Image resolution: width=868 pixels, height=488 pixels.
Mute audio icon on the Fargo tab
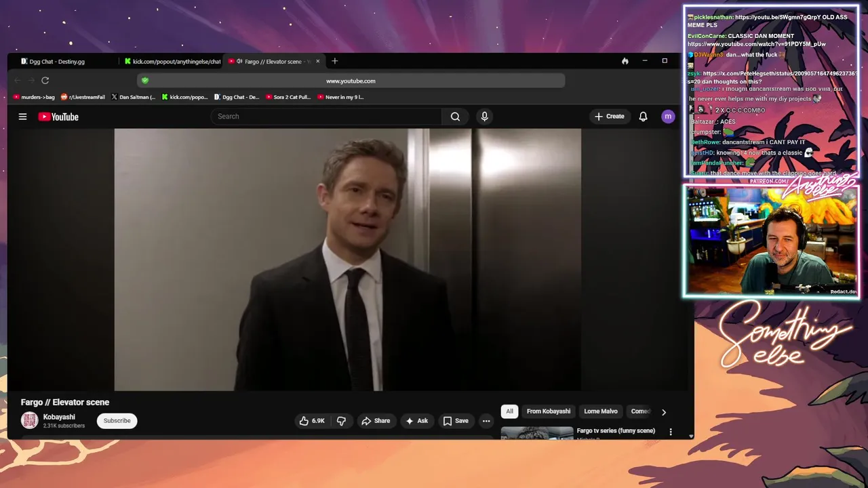[x=239, y=61]
